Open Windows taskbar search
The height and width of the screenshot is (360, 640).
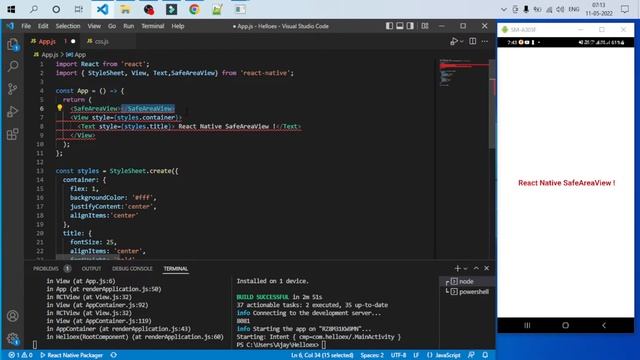click(x=33, y=9)
